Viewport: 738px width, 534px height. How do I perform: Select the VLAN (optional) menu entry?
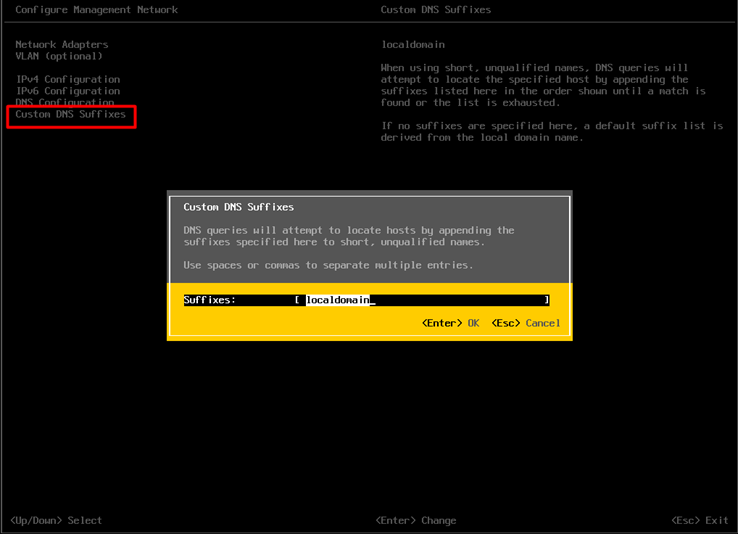59,56
